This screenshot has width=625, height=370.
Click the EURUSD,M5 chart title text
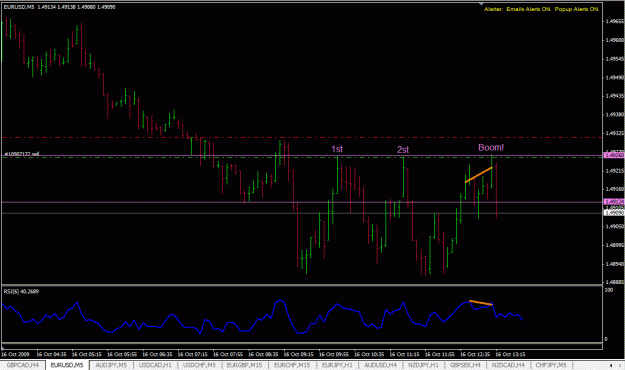pos(59,7)
